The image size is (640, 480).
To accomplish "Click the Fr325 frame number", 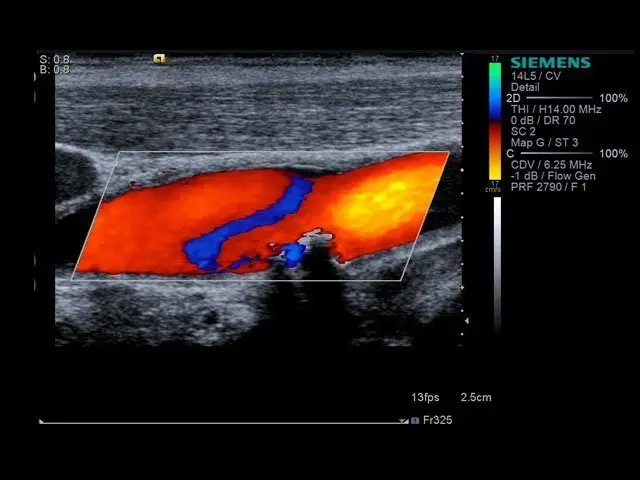I will (x=438, y=421).
